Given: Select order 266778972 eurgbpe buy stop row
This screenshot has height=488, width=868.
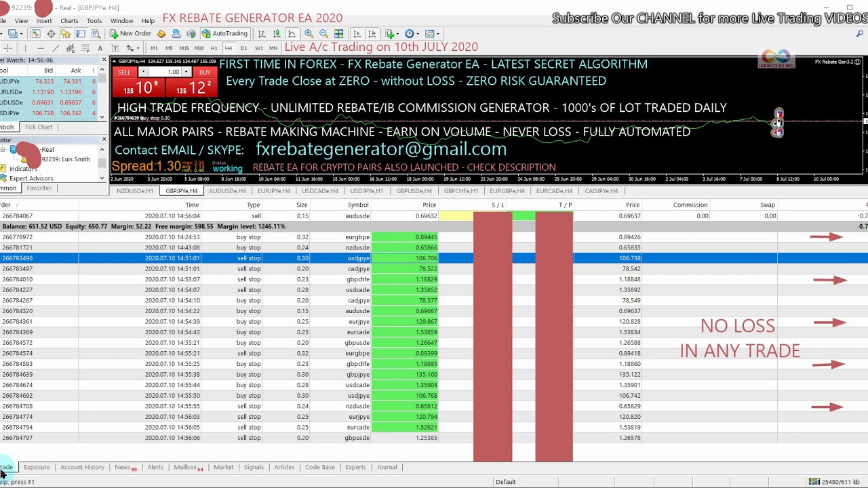Looking at the screenshot, I should 434,237.
